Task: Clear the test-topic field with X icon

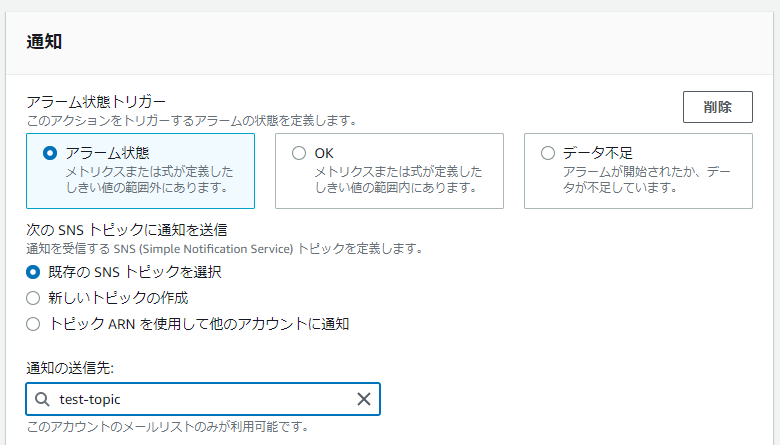Action: click(364, 399)
